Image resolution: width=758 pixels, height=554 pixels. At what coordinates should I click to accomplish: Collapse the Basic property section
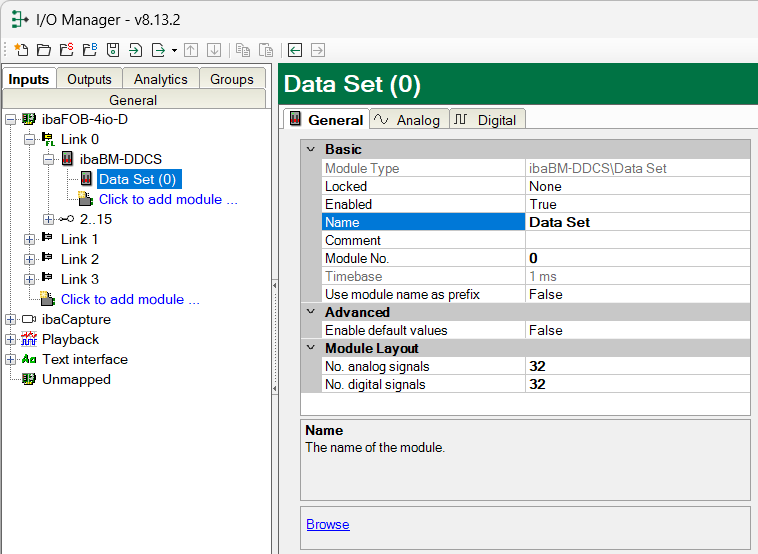point(309,149)
